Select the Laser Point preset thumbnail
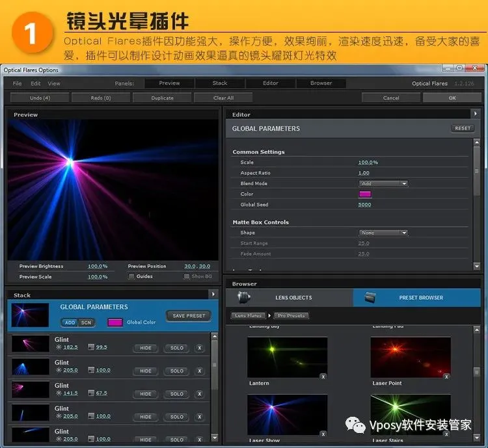This screenshot has width=488, height=448. coord(411,358)
